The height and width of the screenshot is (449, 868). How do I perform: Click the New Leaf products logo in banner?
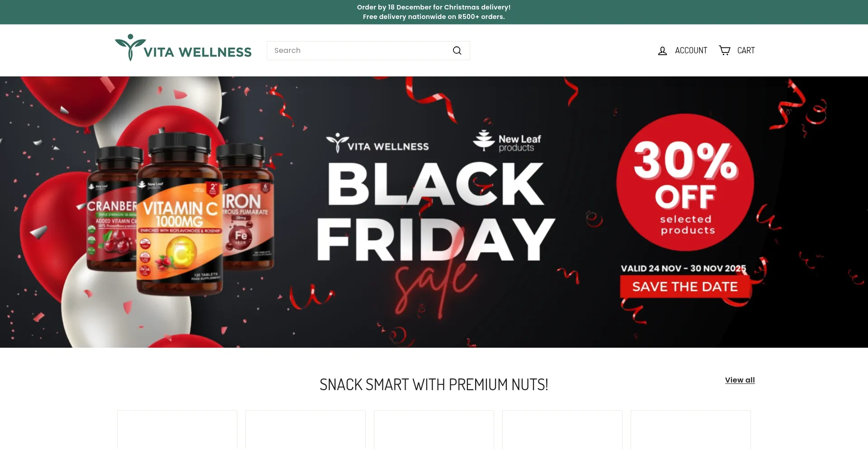(x=507, y=141)
